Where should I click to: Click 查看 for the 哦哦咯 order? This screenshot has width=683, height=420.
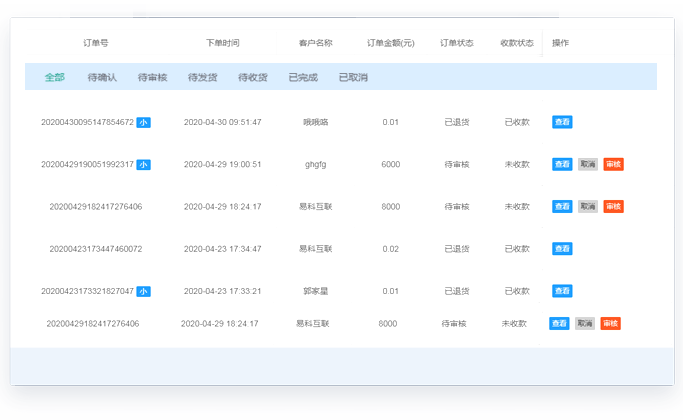pos(562,122)
